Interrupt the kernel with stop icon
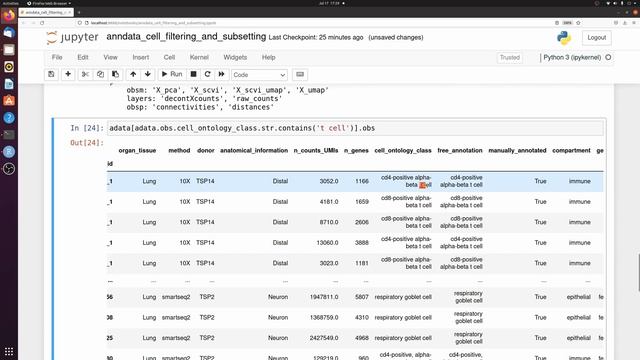Screen dimensions: 640x360 pyautogui.click(x=193, y=74)
